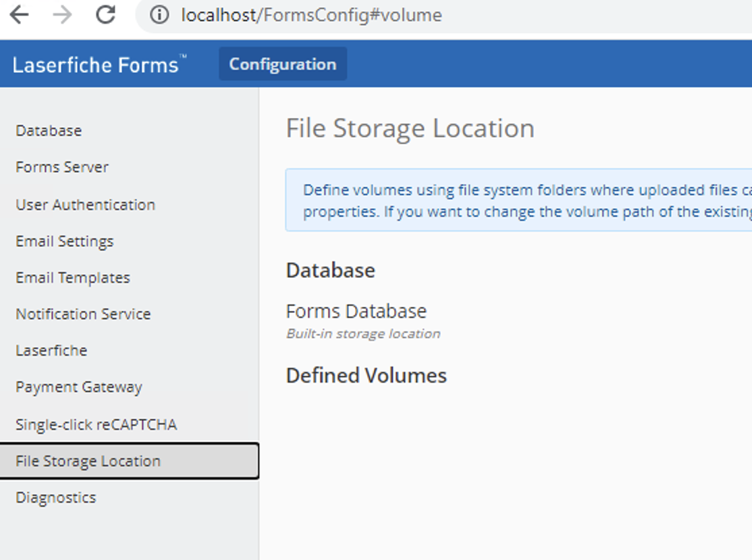Click the browser forward arrow

62,15
